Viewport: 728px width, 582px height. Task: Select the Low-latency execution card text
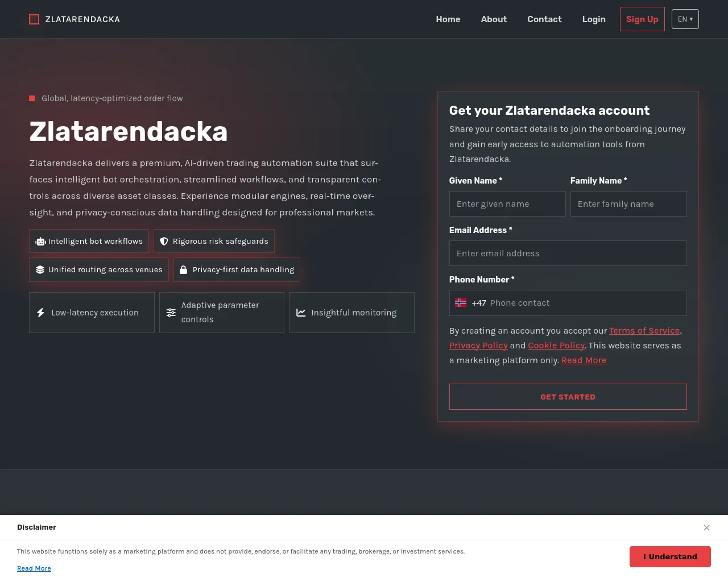point(95,313)
